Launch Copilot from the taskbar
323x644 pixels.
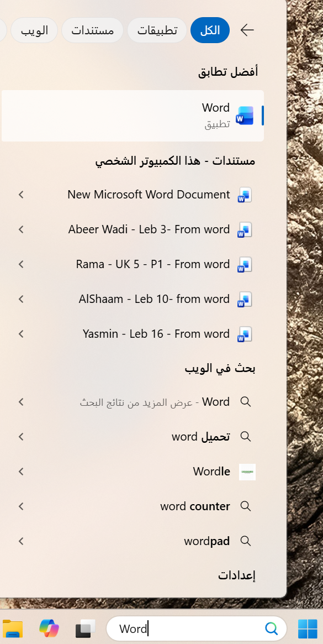49,629
